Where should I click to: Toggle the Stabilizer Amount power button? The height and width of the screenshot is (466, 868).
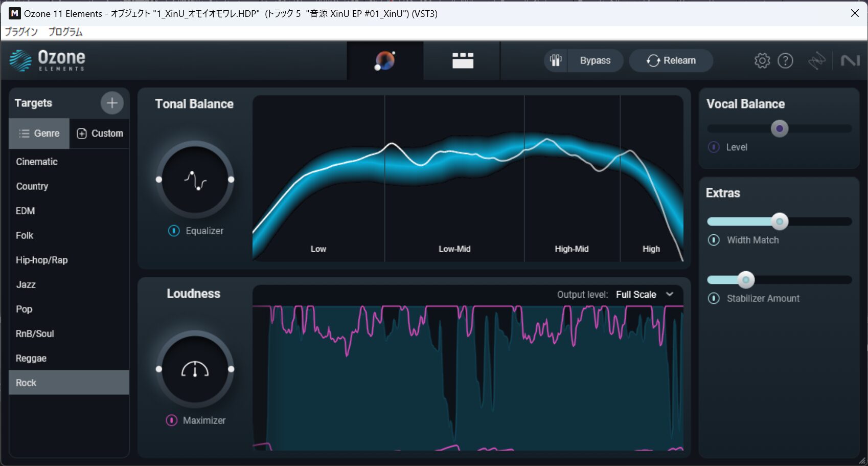coord(714,298)
